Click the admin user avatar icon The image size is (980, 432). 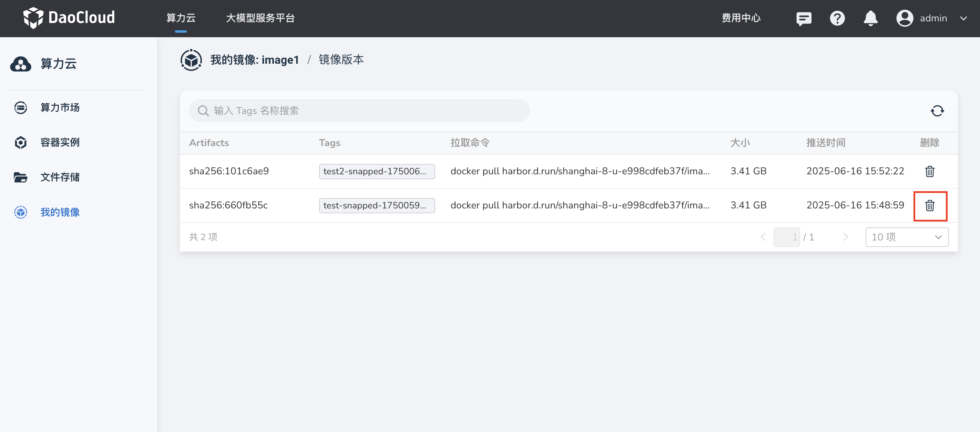coord(904,18)
